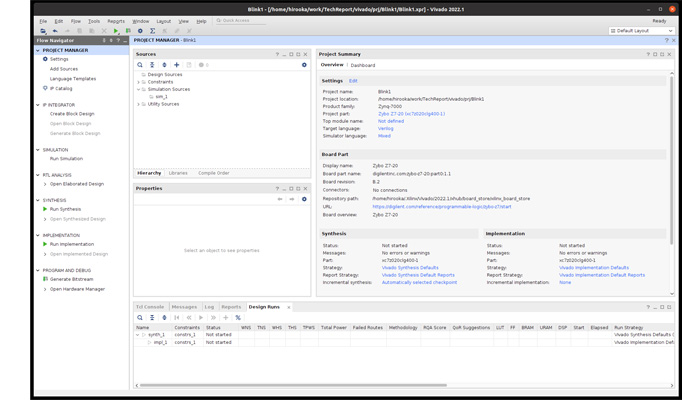Click the Quick Access search field

tap(241, 21)
